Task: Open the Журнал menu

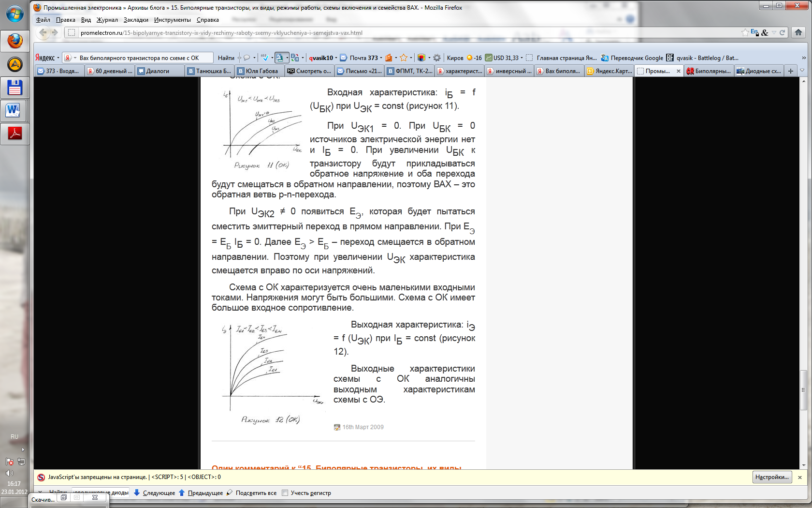Action: 107,20
